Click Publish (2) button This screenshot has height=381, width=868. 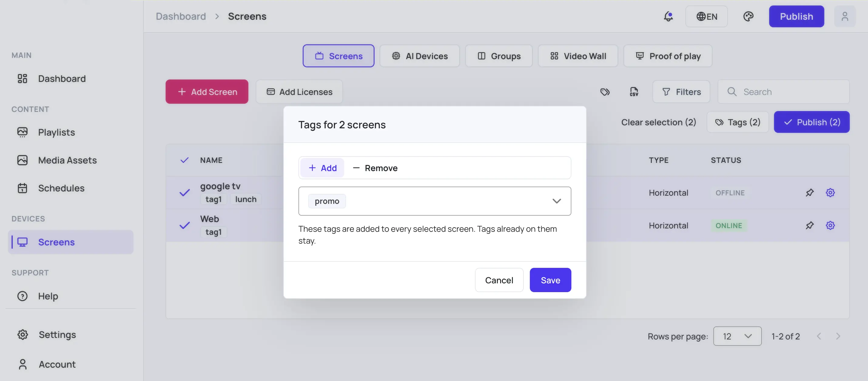coord(811,122)
